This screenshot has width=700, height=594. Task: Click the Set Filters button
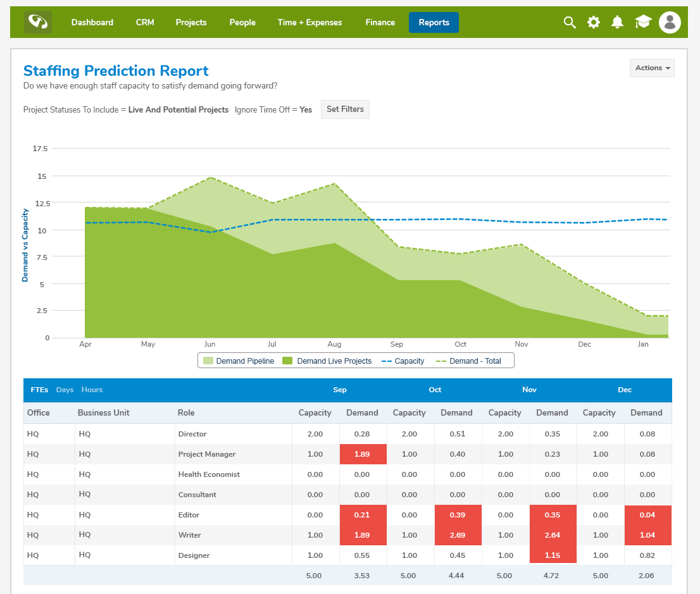tap(345, 109)
